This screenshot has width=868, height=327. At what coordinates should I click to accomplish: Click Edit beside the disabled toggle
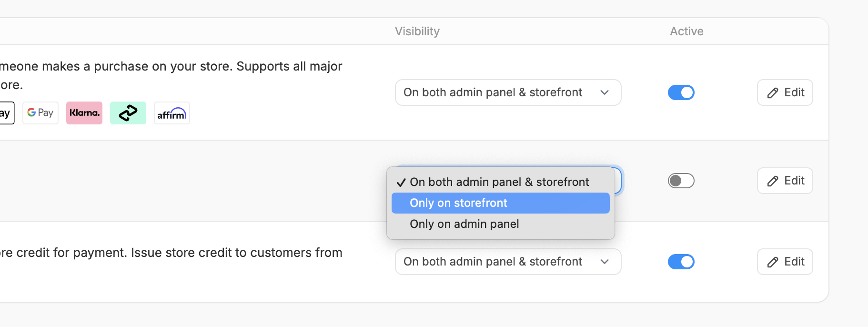[x=785, y=181]
